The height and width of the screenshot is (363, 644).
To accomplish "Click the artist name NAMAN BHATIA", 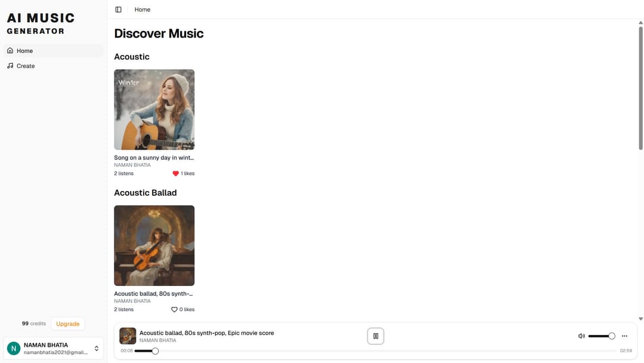I will click(x=132, y=165).
